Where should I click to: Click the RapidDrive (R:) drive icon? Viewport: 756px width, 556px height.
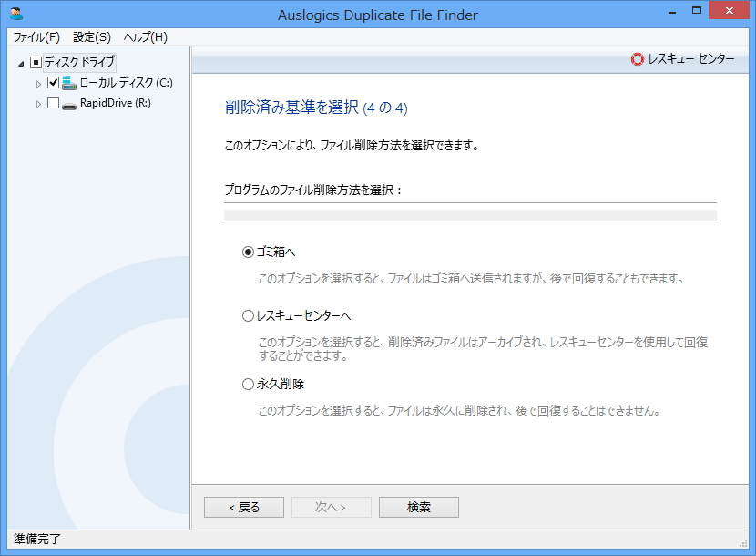point(69,106)
